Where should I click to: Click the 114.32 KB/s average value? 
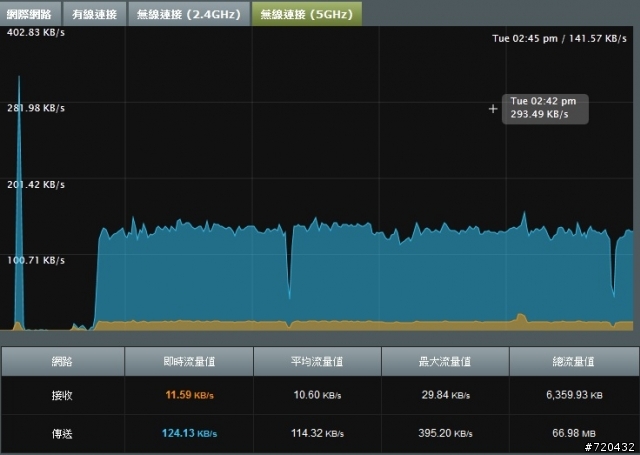point(317,433)
